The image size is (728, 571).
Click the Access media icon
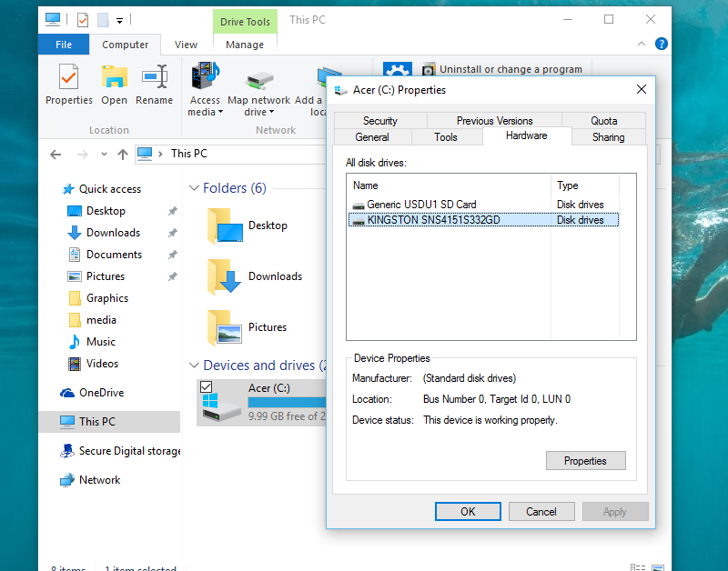click(x=205, y=76)
